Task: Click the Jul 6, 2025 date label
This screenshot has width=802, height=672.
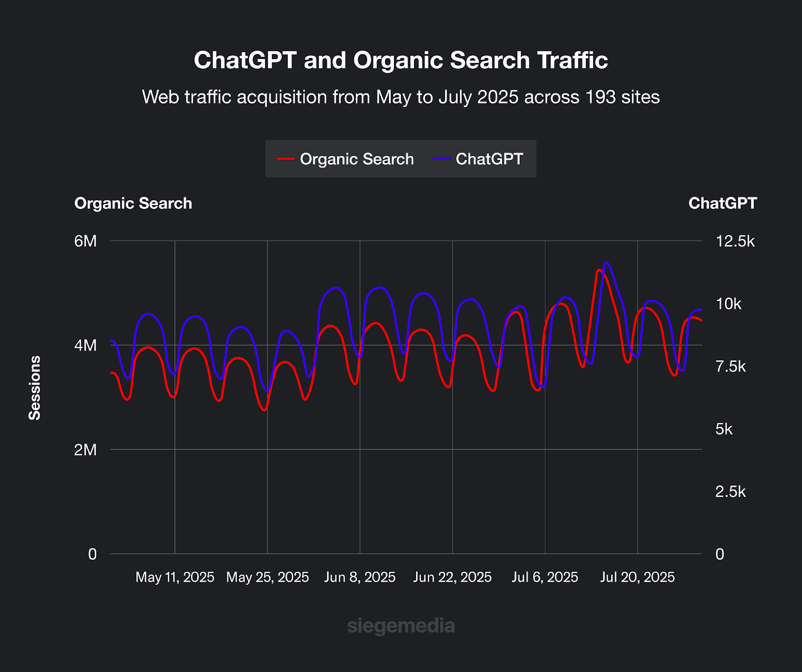Action: point(544,577)
